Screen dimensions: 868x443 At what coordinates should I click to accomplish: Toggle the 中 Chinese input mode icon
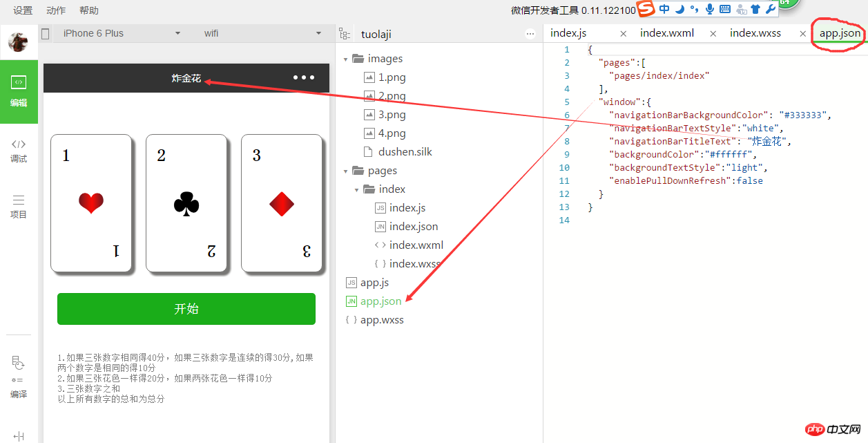coord(664,9)
